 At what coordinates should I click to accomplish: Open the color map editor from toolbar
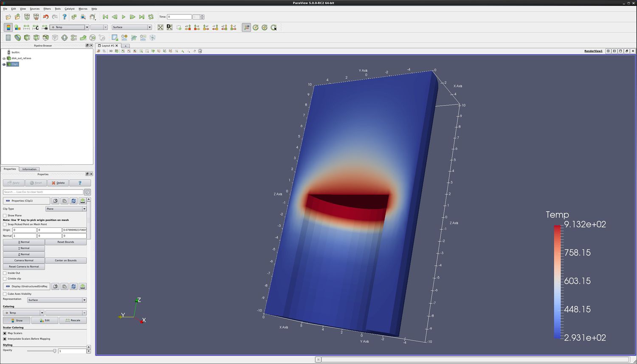(17, 27)
